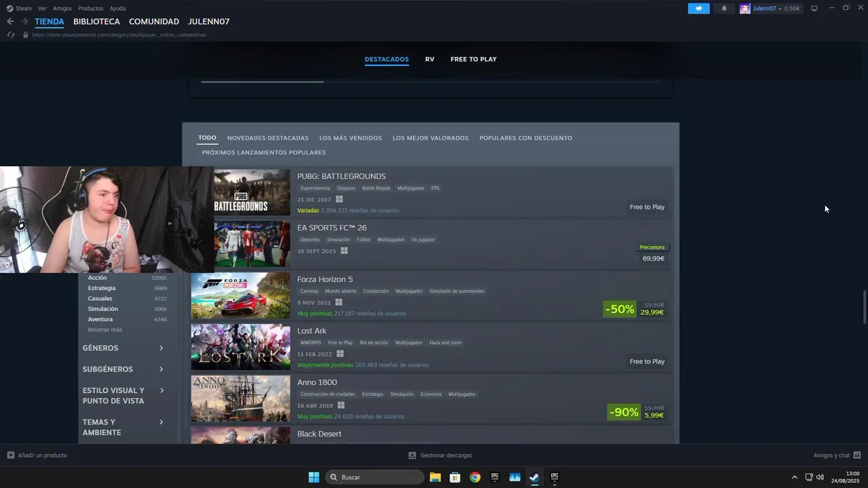
Task: Select PRÓXIMOS LANZAMIENTOS POPULARES tab
Action: pyautogui.click(x=264, y=152)
